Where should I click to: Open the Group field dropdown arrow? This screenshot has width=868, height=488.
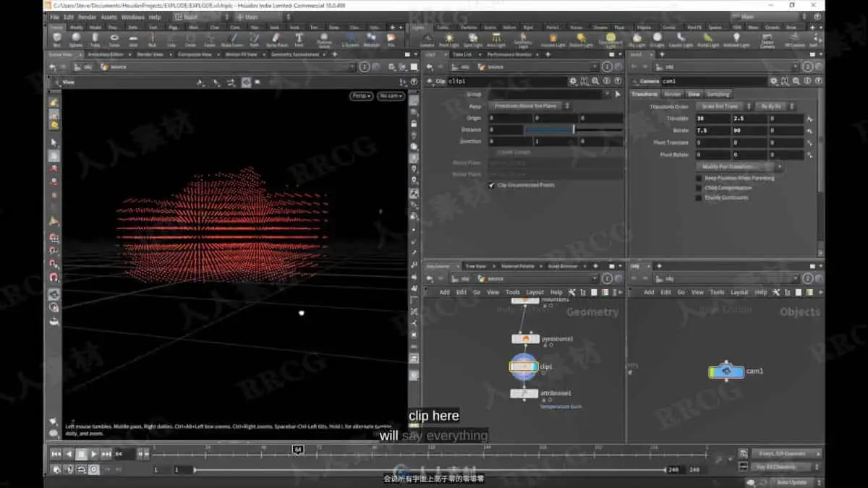pyautogui.click(x=608, y=94)
